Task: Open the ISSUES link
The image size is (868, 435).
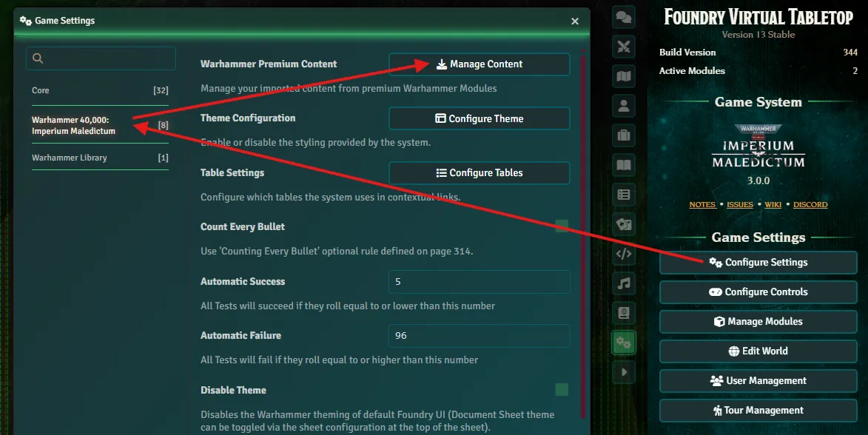Action: 740,205
